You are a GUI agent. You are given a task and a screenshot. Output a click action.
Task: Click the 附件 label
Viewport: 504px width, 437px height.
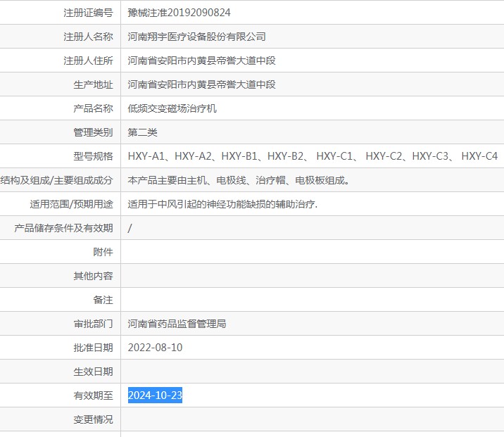tap(103, 252)
